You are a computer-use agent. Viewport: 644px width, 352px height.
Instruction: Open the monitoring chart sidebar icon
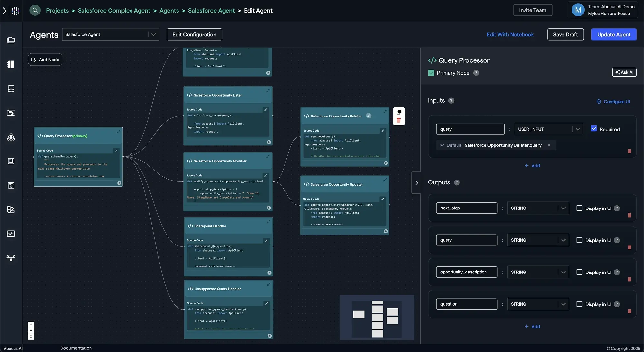coord(11,234)
